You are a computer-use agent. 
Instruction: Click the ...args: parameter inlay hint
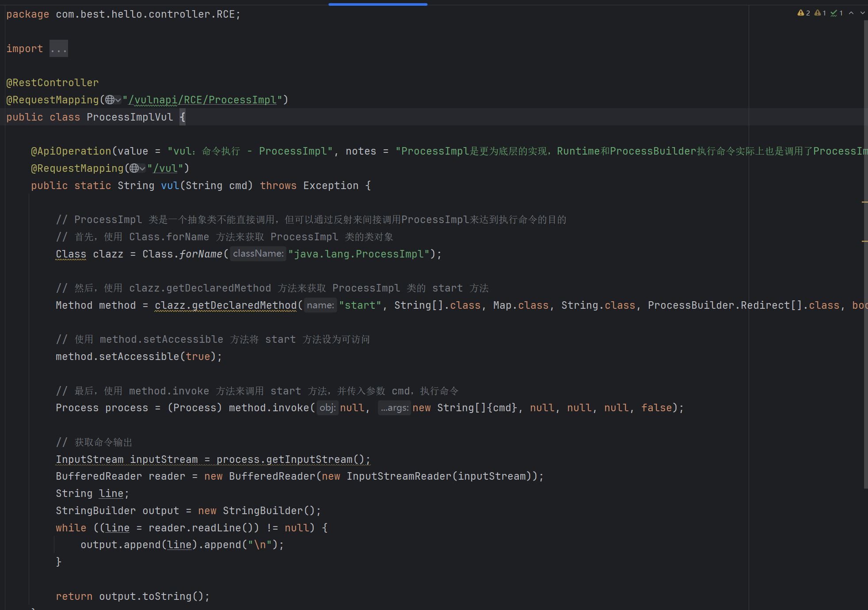394,408
